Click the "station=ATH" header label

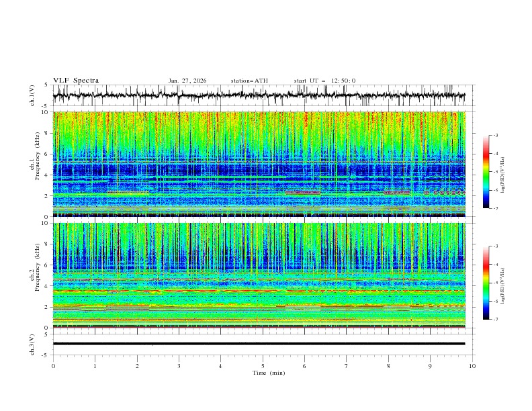[249, 81]
